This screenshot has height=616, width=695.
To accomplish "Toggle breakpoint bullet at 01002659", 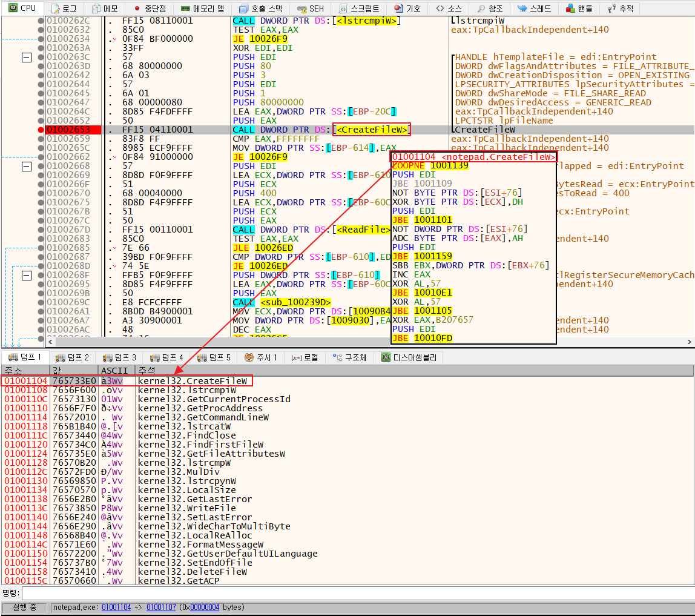I will pos(41,139).
